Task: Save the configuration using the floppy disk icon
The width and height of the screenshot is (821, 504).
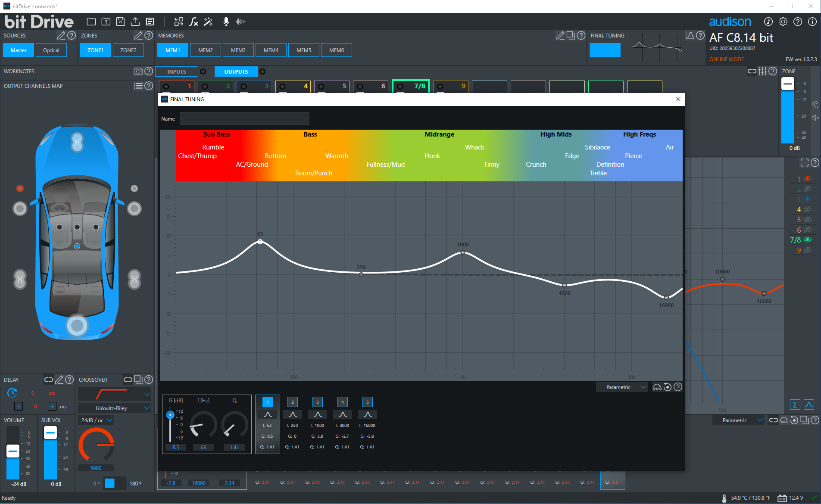Action: tap(121, 21)
